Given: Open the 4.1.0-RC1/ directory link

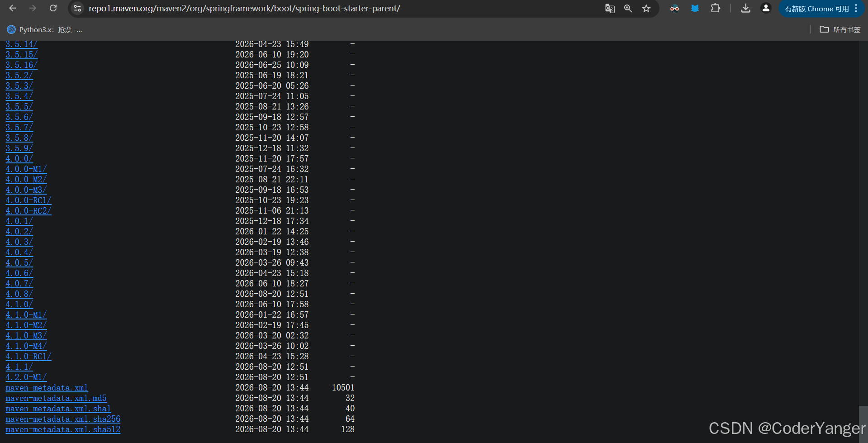Looking at the screenshot, I should (28, 356).
